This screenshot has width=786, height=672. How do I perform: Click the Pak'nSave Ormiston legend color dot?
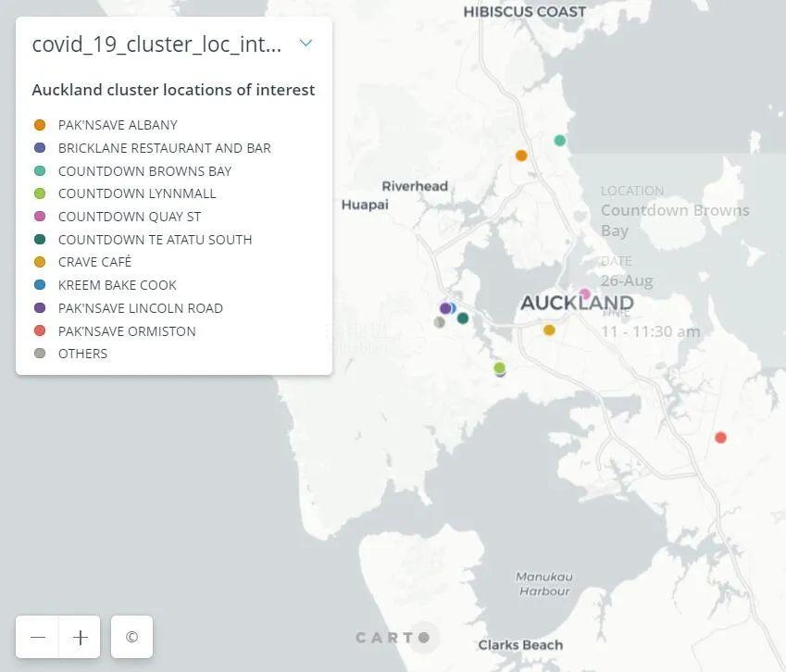pyautogui.click(x=40, y=330)
